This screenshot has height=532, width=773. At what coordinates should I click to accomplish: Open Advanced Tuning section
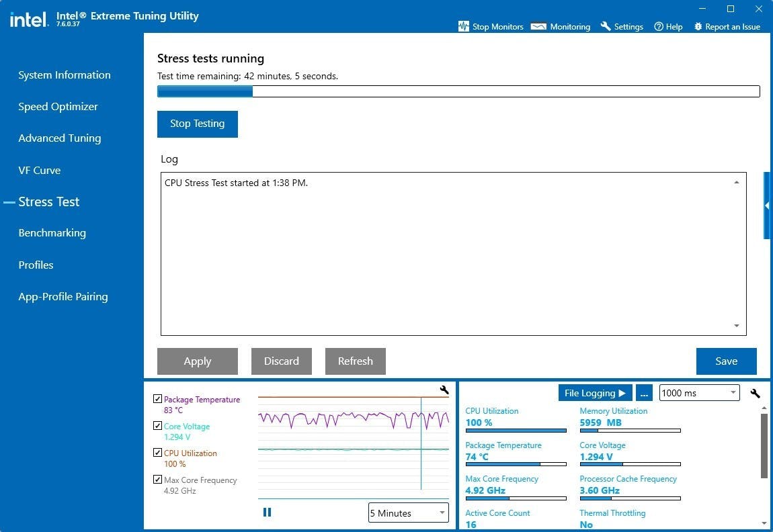point(60,138)
